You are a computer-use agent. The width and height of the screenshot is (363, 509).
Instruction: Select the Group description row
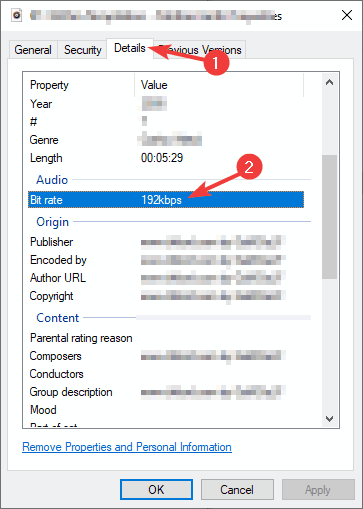[166, 392]
